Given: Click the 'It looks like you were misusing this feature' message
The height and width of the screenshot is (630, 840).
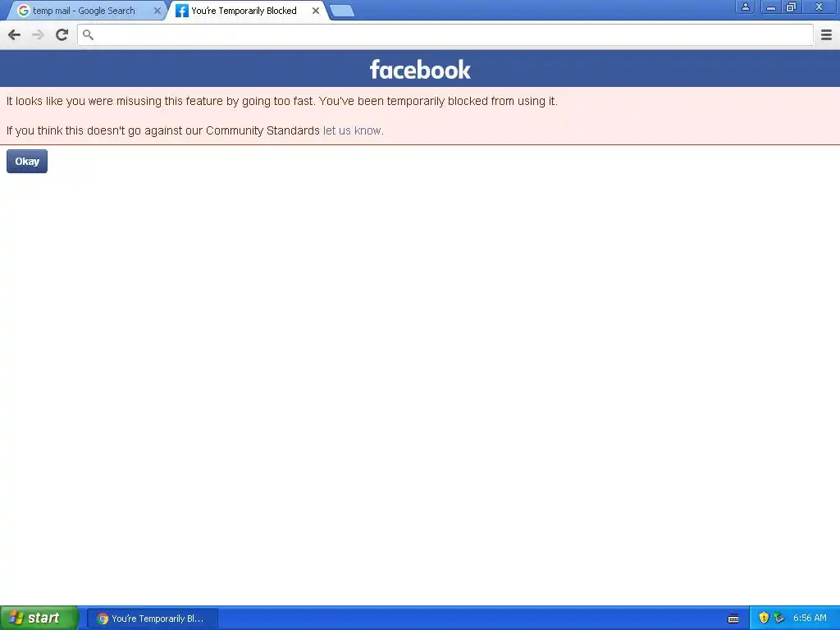Looking at the screenshot, I should [282, 101].
